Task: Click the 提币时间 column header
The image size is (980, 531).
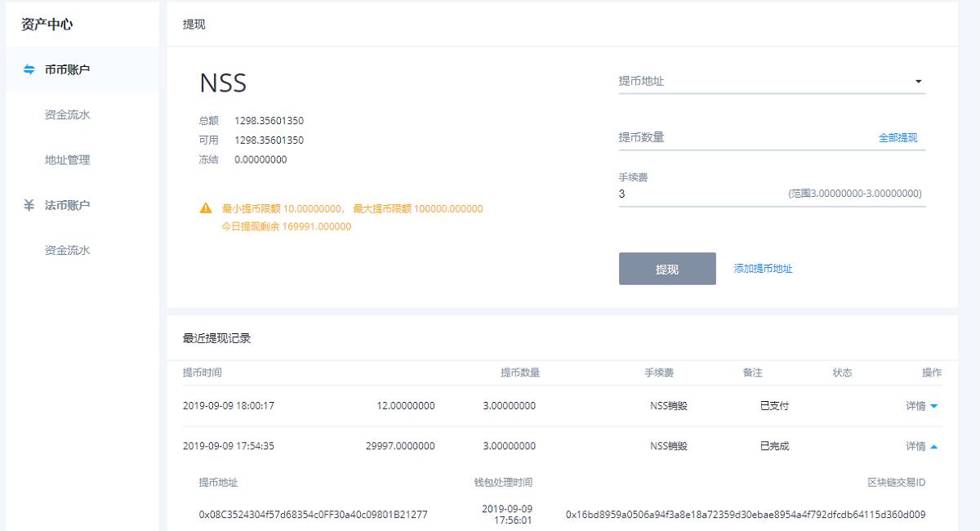Action: tap(203, 373)
